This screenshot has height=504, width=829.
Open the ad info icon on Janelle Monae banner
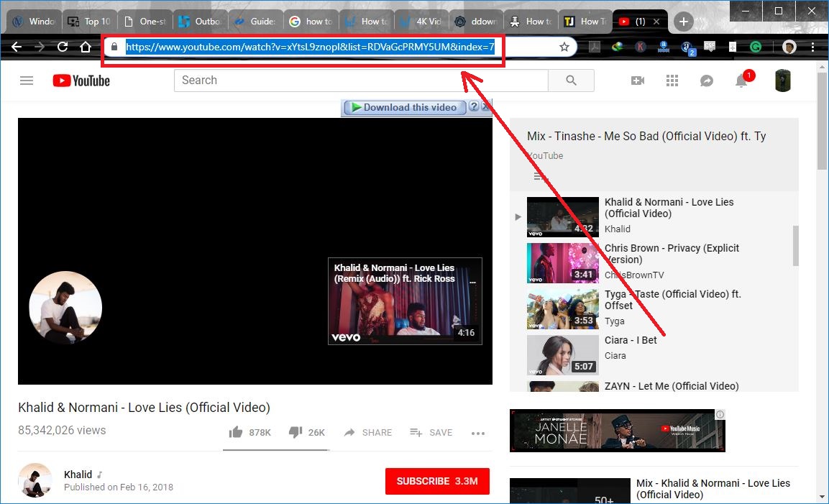[720, 414]
